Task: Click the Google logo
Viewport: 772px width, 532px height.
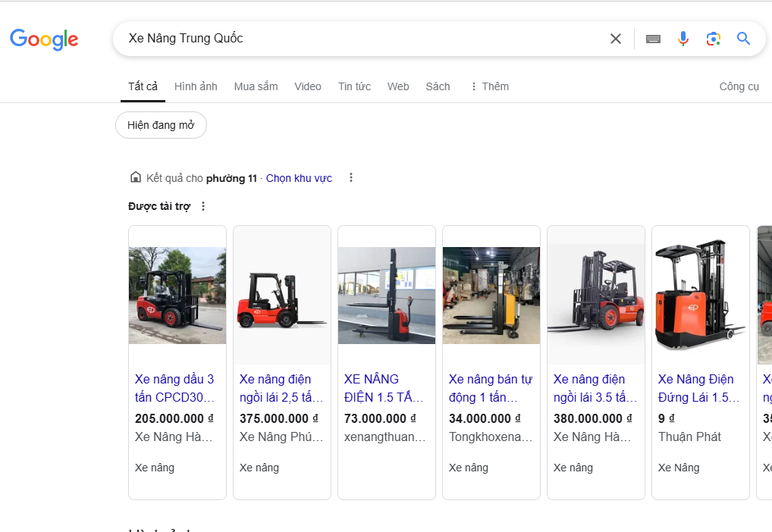Action: click(44, 39)
